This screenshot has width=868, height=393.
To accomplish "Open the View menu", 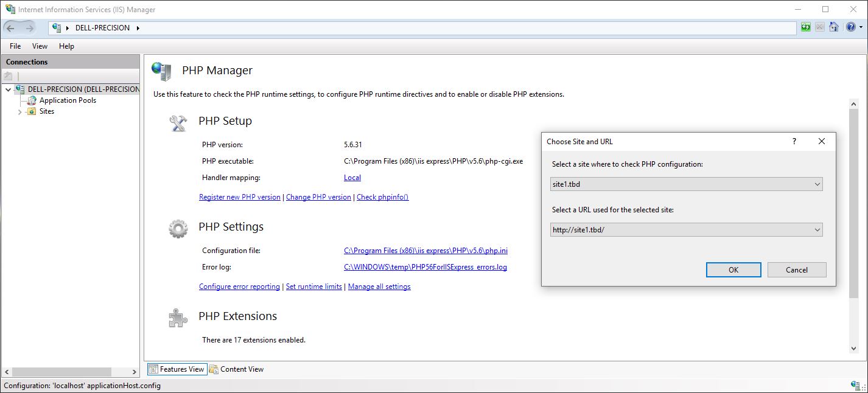I will click(x=40, y=46).
